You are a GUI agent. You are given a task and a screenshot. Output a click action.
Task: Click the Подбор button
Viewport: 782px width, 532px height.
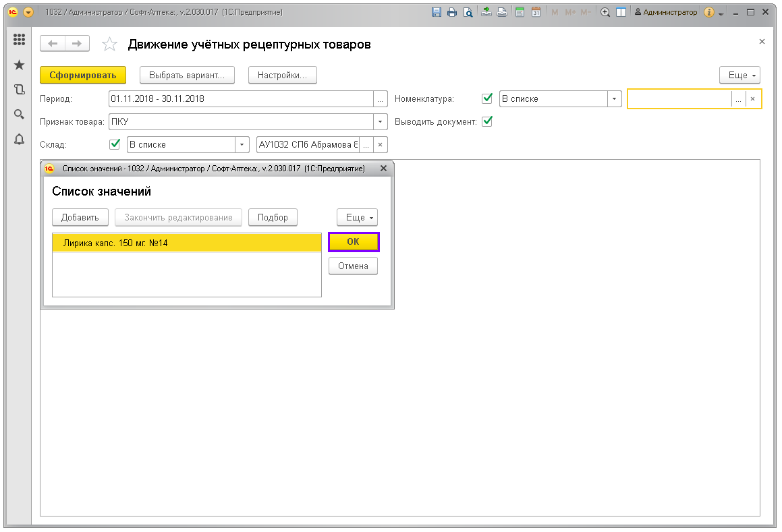coord(273,217)
